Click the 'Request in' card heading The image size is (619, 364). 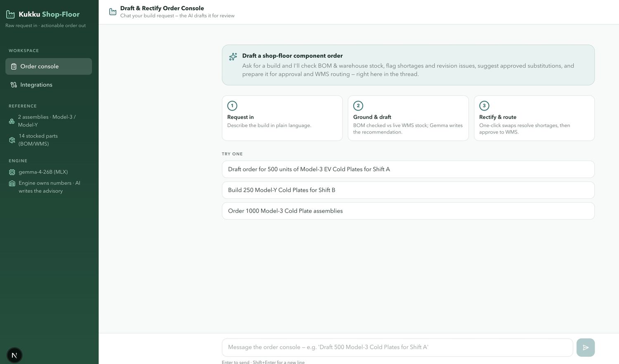(x=241, y=117)
